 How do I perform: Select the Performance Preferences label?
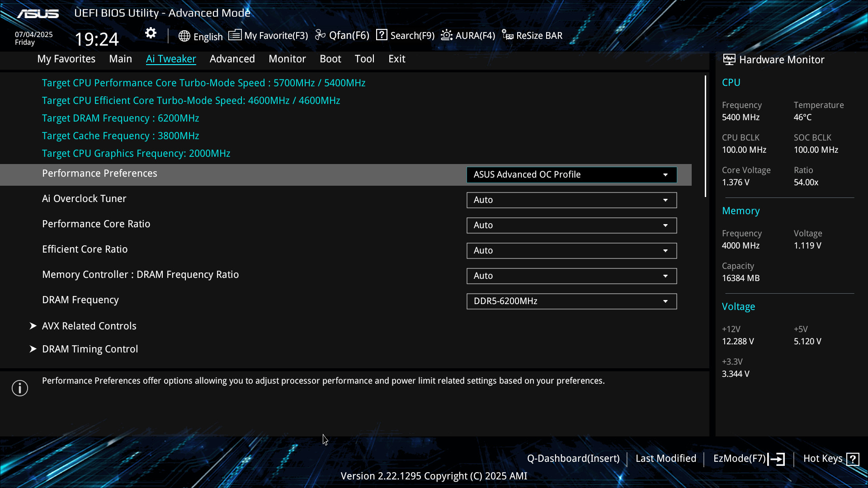point(99,174)
